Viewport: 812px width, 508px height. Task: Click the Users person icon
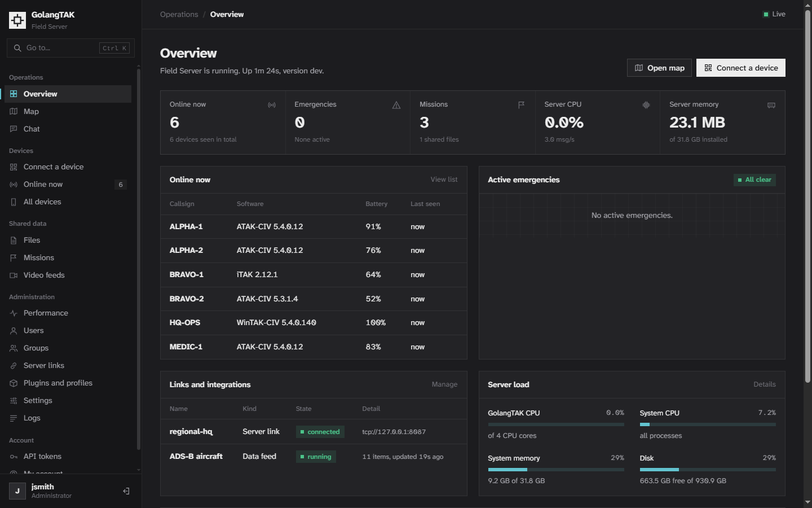click(x=14, y=331)
